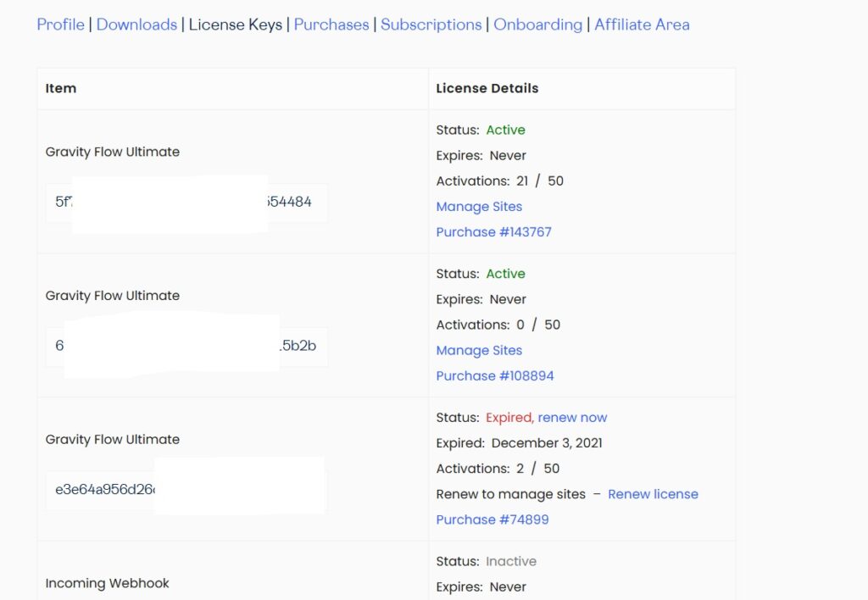This screenshot has width=868, height=600.
Task: Visit the Onboarding page
Action: coord(537,25)
